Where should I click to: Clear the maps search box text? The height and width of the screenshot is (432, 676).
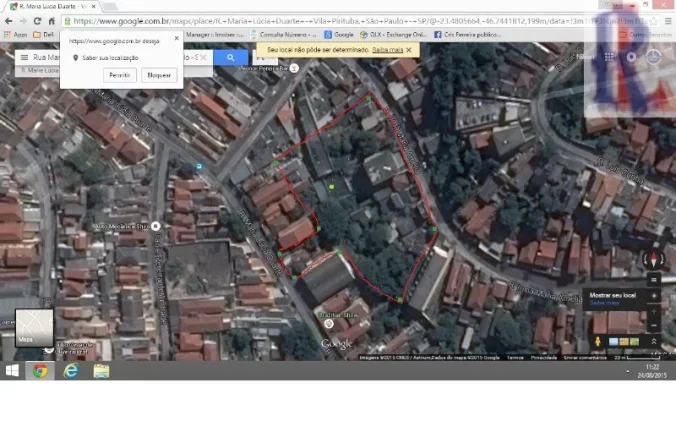203,57
